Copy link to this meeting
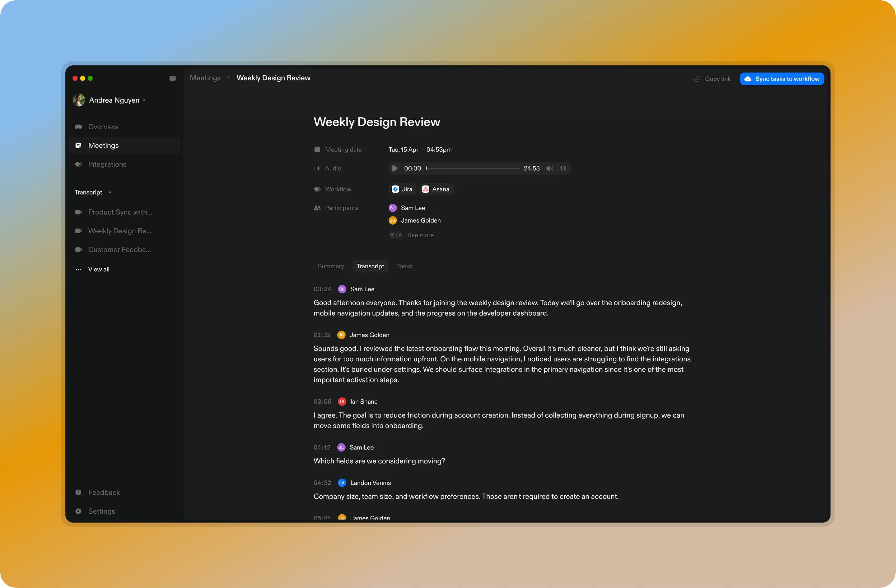Image resolution: width=896 pixels, height=588 pixels. coord(712,79)
